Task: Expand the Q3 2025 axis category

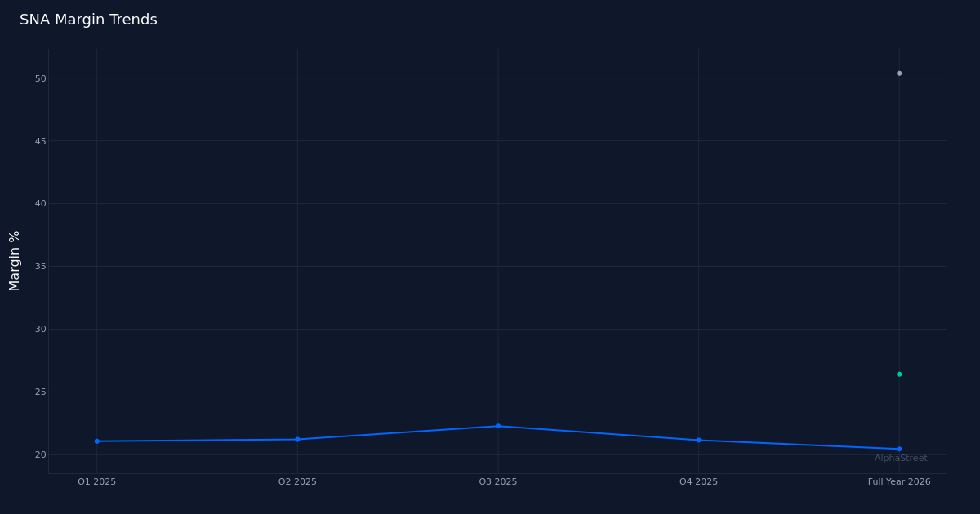Action: [497, 481]
